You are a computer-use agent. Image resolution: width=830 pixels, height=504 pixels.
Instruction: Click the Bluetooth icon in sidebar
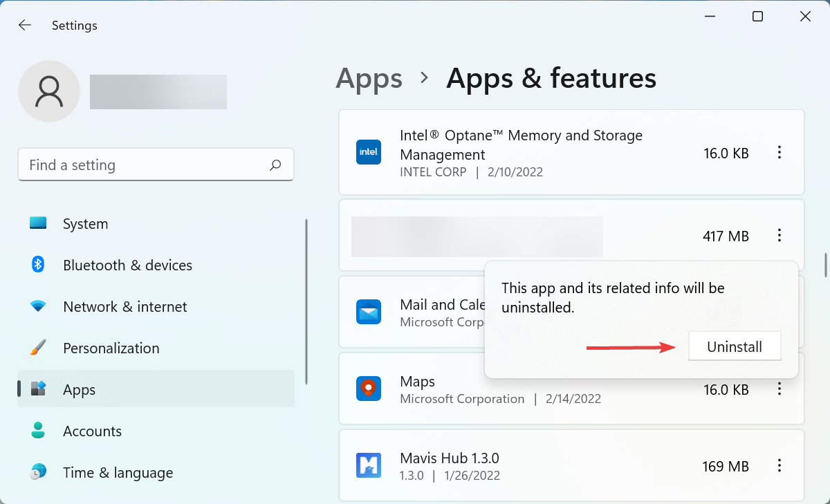(38, 265)
